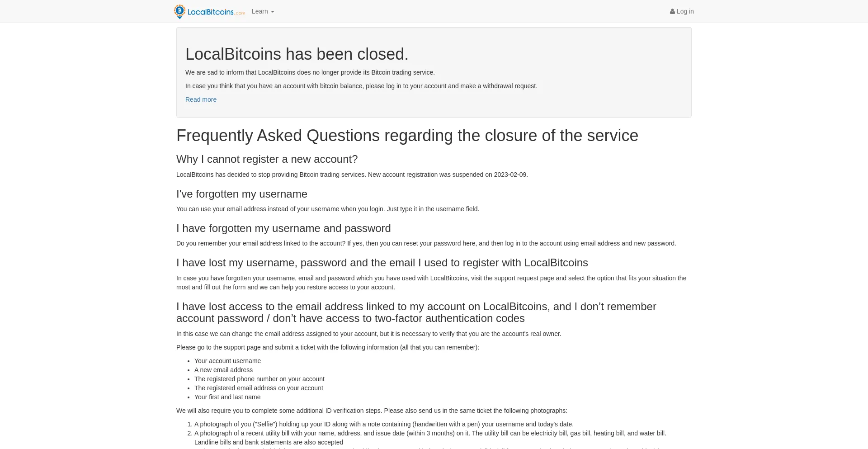Viewport: 868px width, 449px height.
Task: Click the "I have forgotten my username and password" heading
Action: [283, 228]
